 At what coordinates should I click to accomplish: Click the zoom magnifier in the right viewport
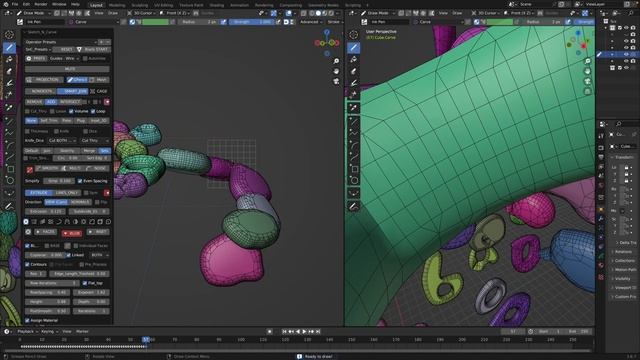(x=587, y=61)
